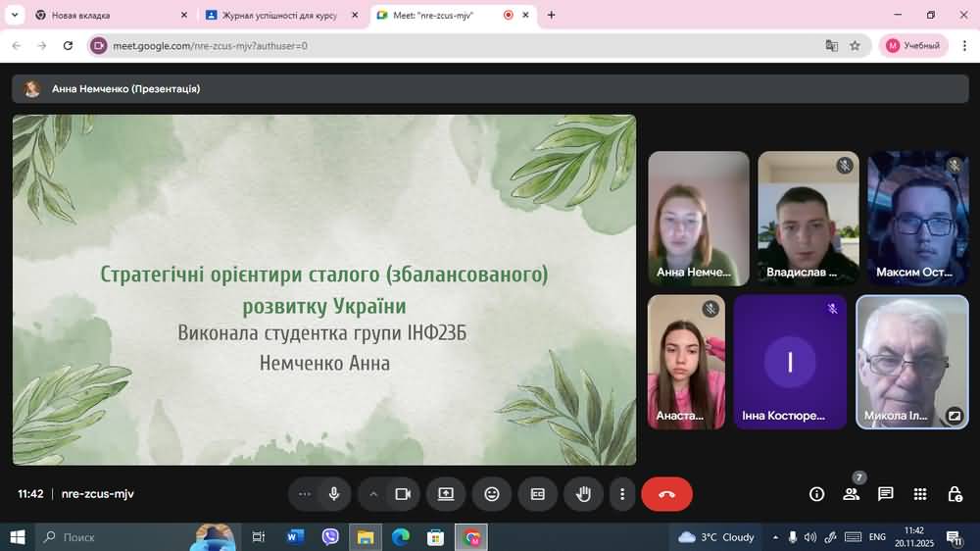Viewport: 980px width, 551px height.
Task: Click the Учебный profile button
Action: click(x=913, y=45)
